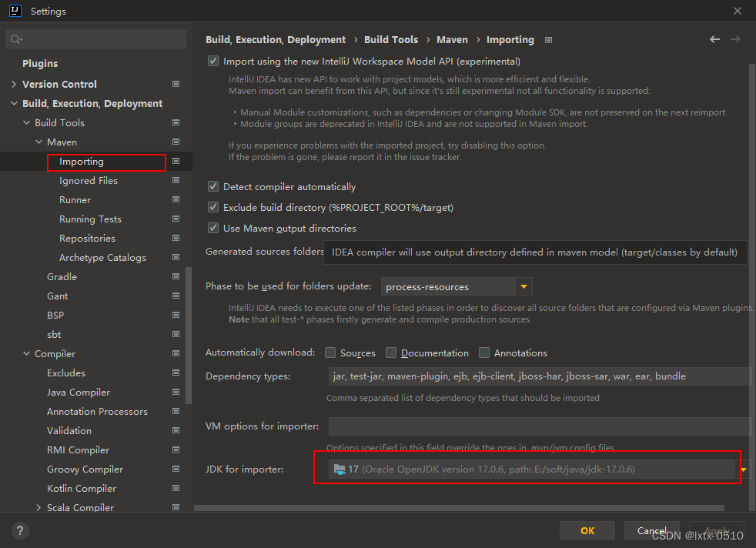Click Build Tools in the breadcrumb
The height and width of the screenshot is (548, 756).
tap(391, 39)
